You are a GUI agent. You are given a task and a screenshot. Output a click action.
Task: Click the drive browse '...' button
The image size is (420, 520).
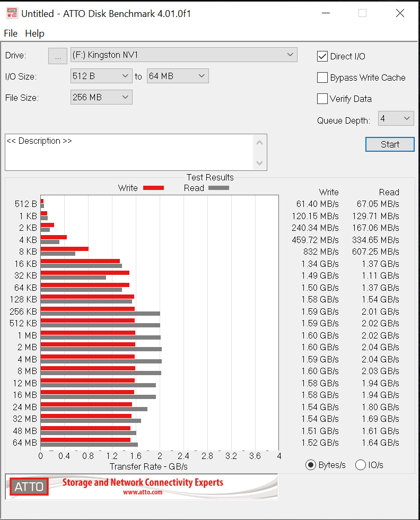pyautogui.click(x=58, y=56)
